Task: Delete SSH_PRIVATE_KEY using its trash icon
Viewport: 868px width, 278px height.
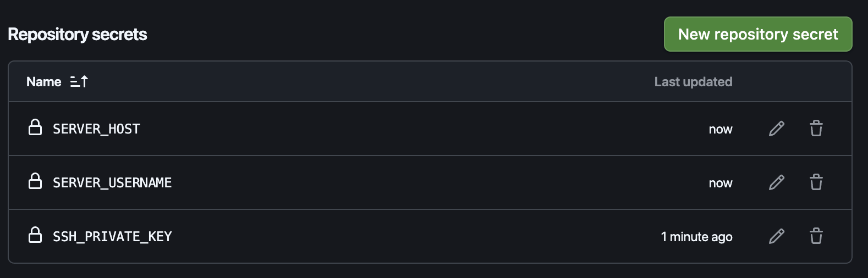Action: point(816,236)
